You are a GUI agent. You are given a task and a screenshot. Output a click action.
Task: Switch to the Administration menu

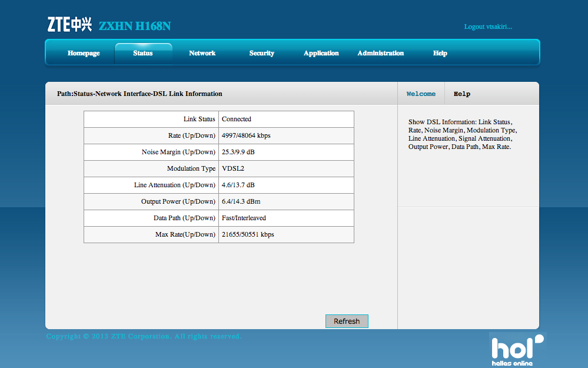[380, 53]
